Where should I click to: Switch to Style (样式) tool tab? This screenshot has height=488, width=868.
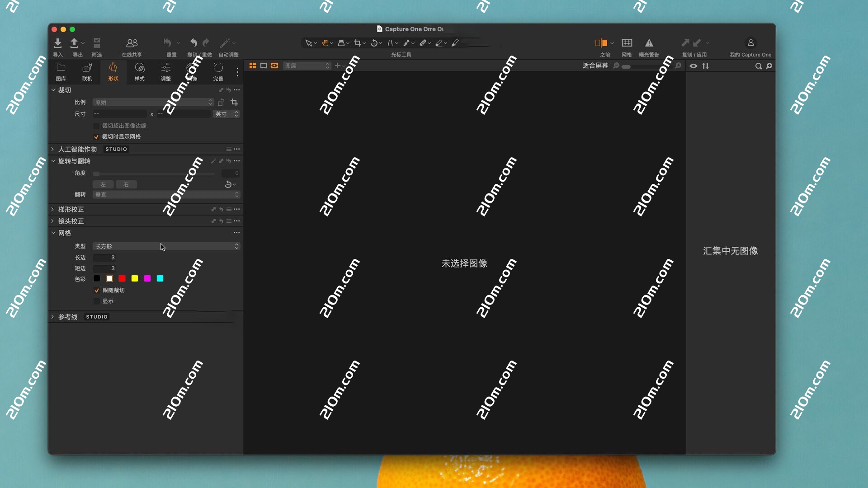point(140,72)
